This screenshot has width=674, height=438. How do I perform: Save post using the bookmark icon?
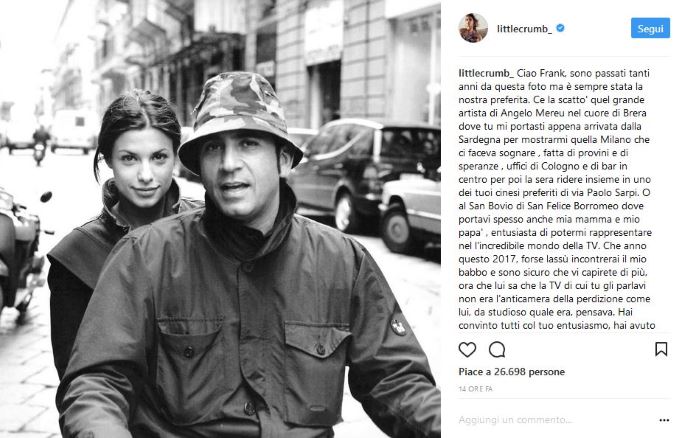tap(661, 349)
